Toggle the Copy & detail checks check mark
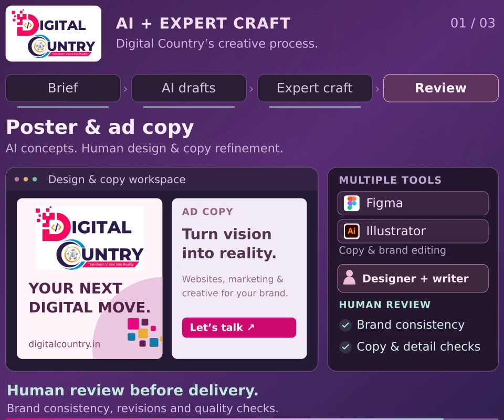This screenshot has height=420, width=504. click(x=345, y=346)
